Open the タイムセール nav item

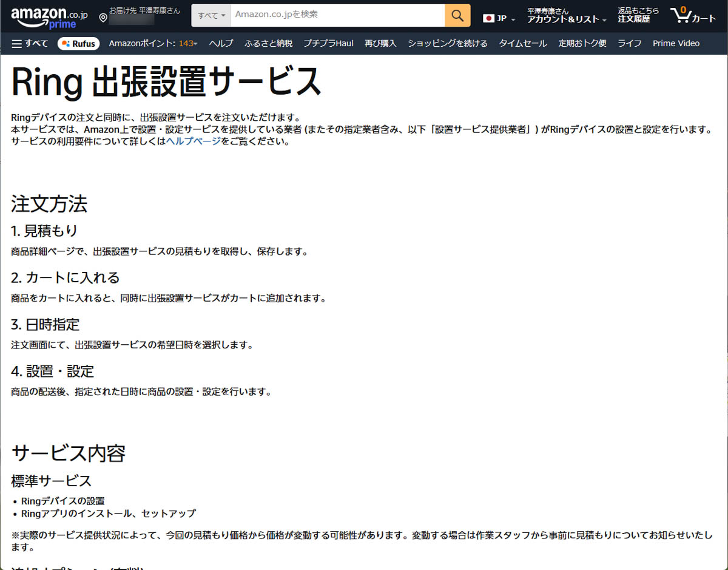(x=523, y=44)
